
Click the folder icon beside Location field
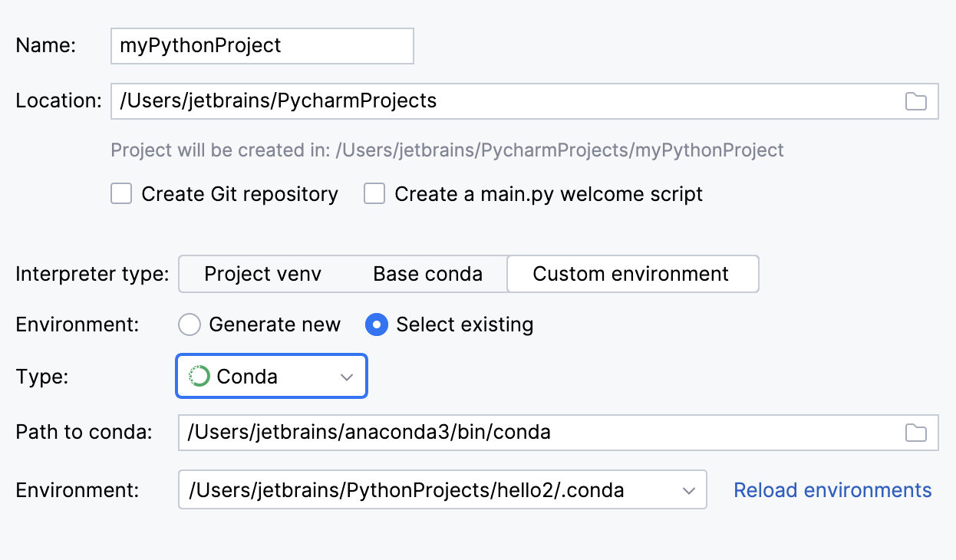(916, 100)
